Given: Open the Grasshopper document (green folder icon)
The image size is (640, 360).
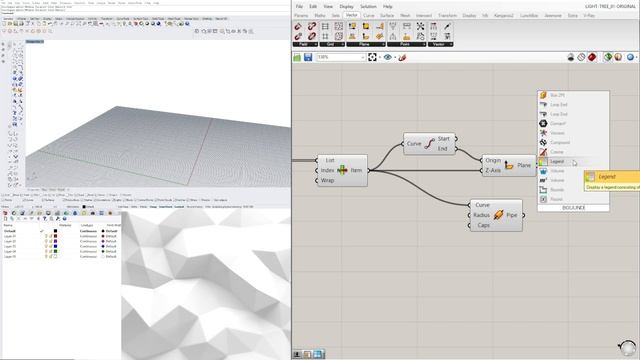Looking at the screenshot, I should [x=297, y=57].
